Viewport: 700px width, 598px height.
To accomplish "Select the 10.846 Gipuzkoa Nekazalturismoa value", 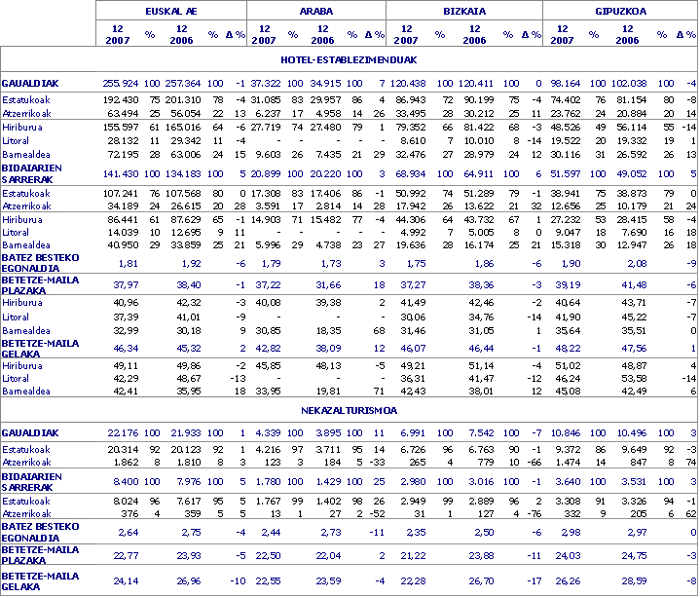I will pos(575,432).
